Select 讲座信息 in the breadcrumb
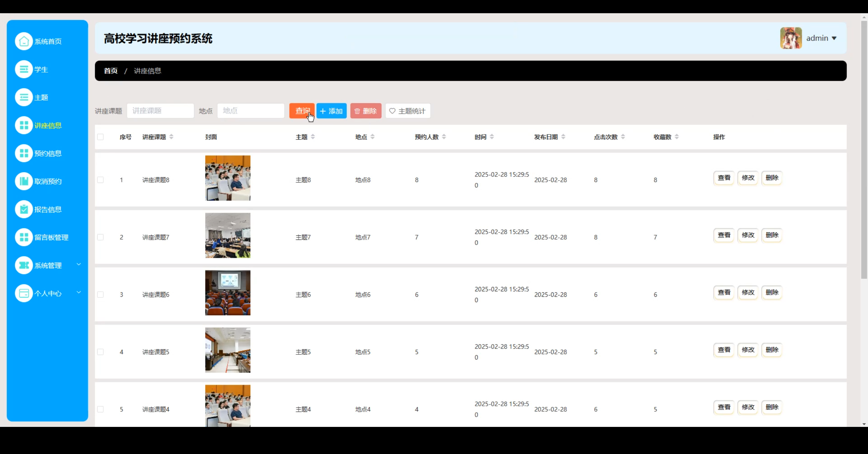The image size is (868, 454). pyautogui.click(x=147, y=70)
